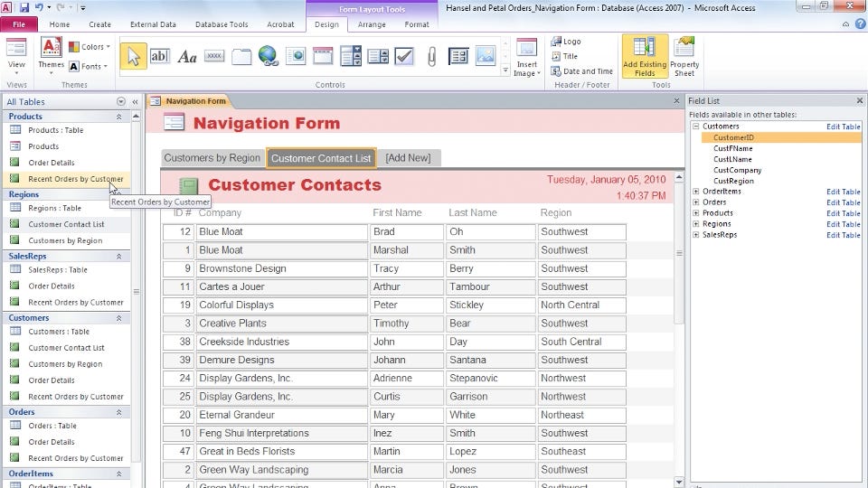This screenshot has height=488, width=868.
Task: Collapse Customers table in Field List
Action: (x=696, y=127)
